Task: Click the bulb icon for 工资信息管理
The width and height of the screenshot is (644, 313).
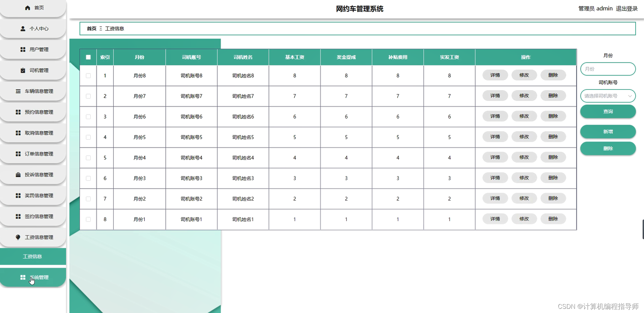Action: 18,237
